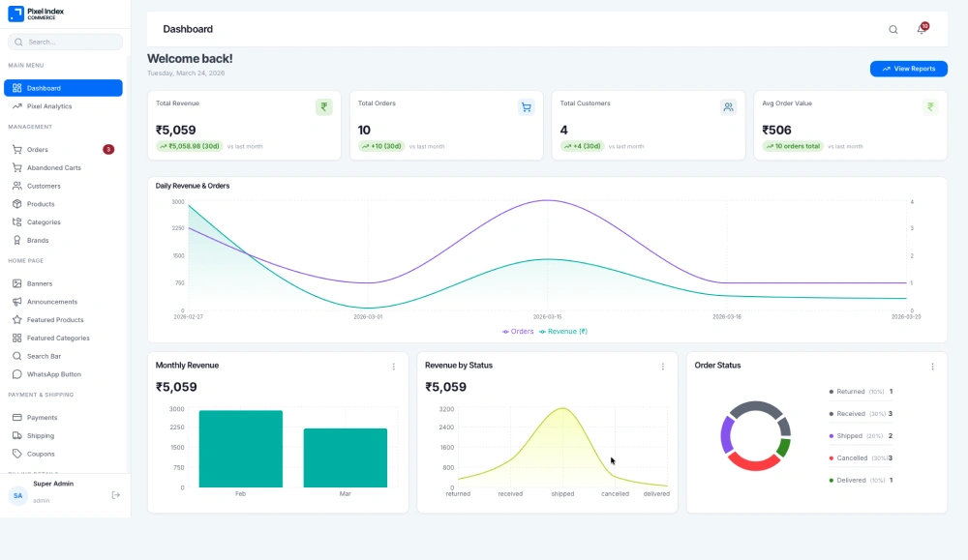Open the Order Status options menu
Image resolution: width=968 pixels, height=560 pixels.
[932, 367]
